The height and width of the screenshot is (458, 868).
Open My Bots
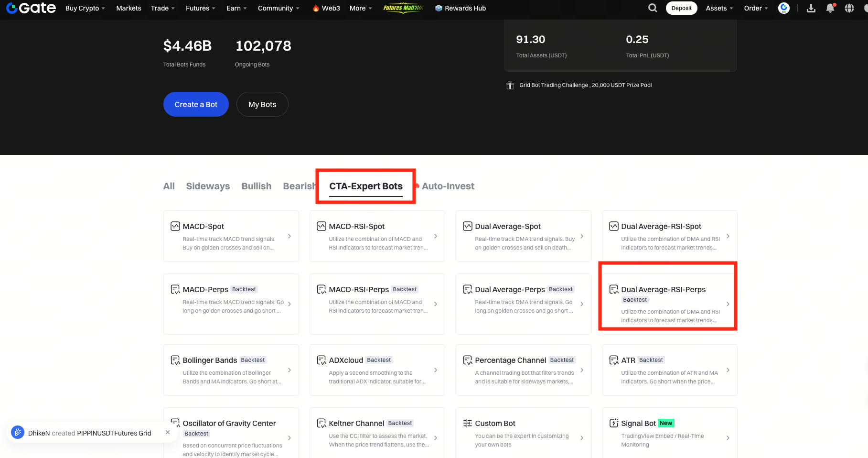click(x=262, y=104)
